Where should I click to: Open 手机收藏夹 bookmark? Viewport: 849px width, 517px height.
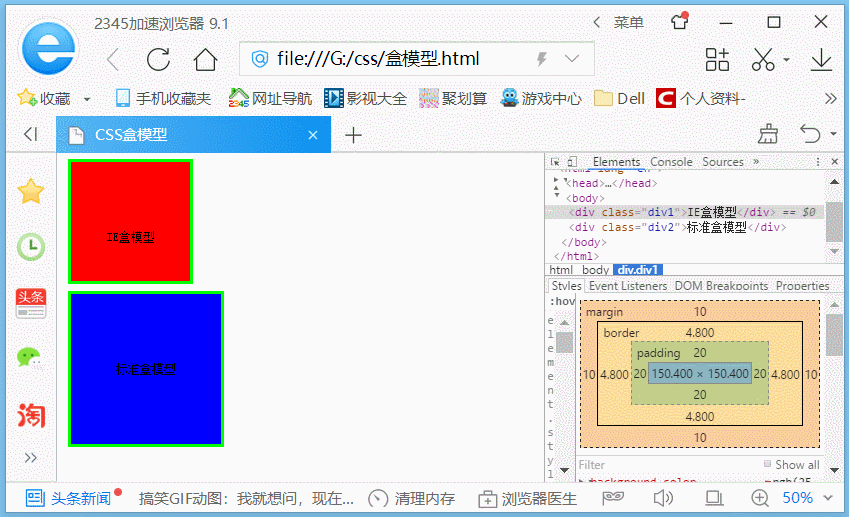(x=163, y=98)
